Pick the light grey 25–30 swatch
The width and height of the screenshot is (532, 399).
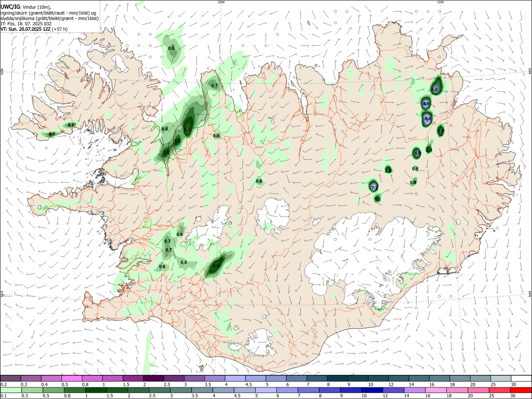pos(501,378)
